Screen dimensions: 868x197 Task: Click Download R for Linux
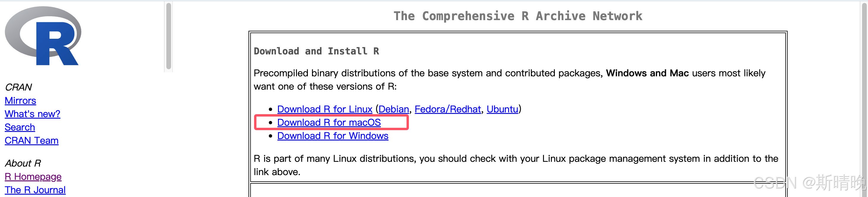click(324, 109)
